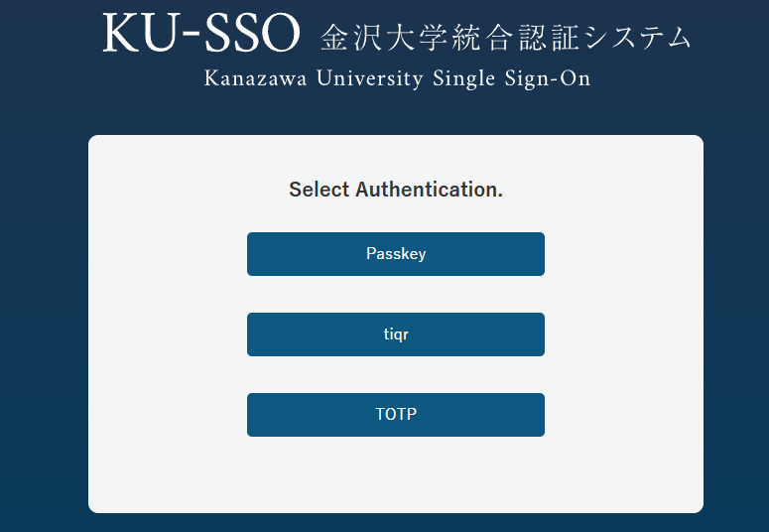Screen dimensions: 769x532
Task: Click the word "Select" in the heading
Action: coord(319,190)
